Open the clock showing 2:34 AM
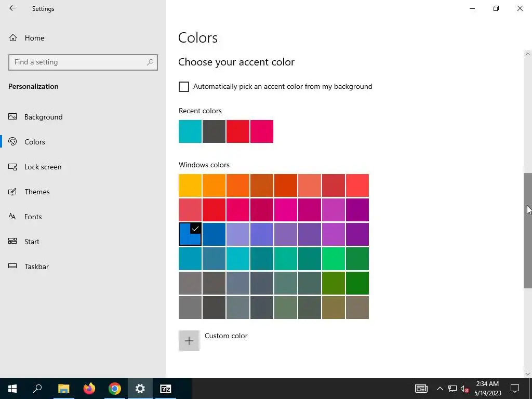 pyautogui.click(x=487, y=389)
